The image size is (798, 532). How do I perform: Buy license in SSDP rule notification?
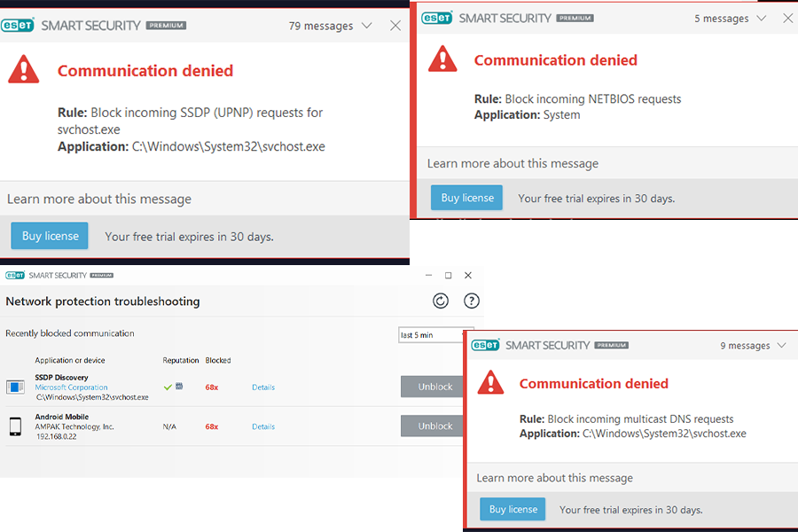pos(50,236)
